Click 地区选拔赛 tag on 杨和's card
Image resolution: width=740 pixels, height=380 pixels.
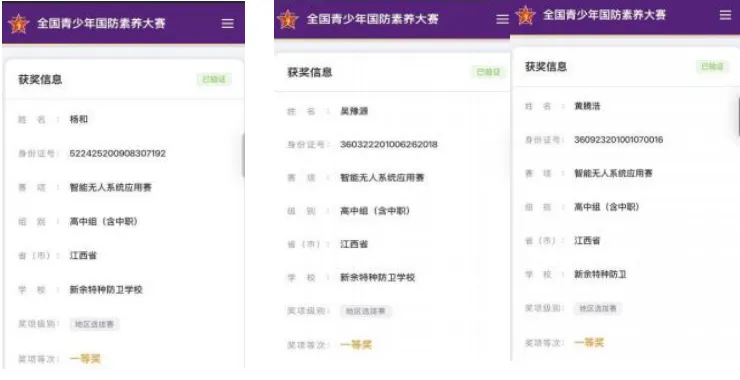[x=94, y=324]
